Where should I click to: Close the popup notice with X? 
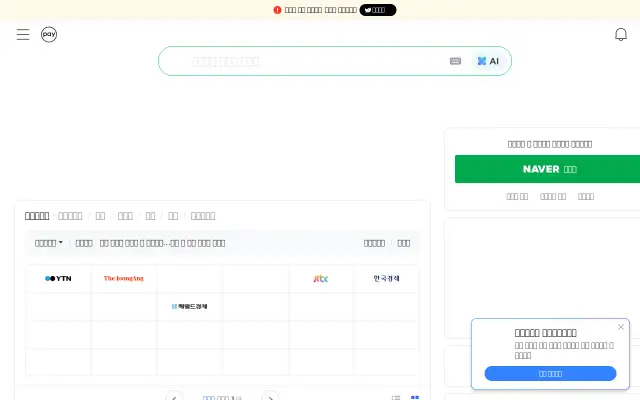click(x=621, y=327)
